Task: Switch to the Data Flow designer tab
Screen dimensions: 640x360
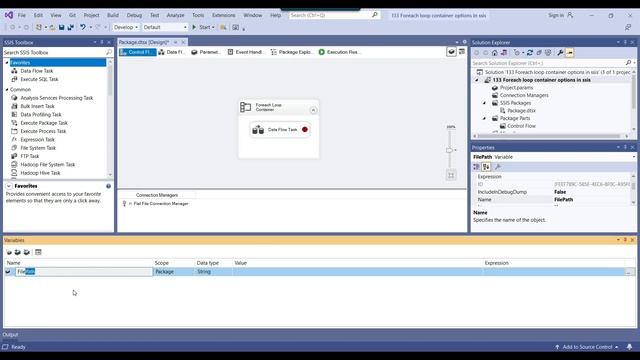Action: 171,52
